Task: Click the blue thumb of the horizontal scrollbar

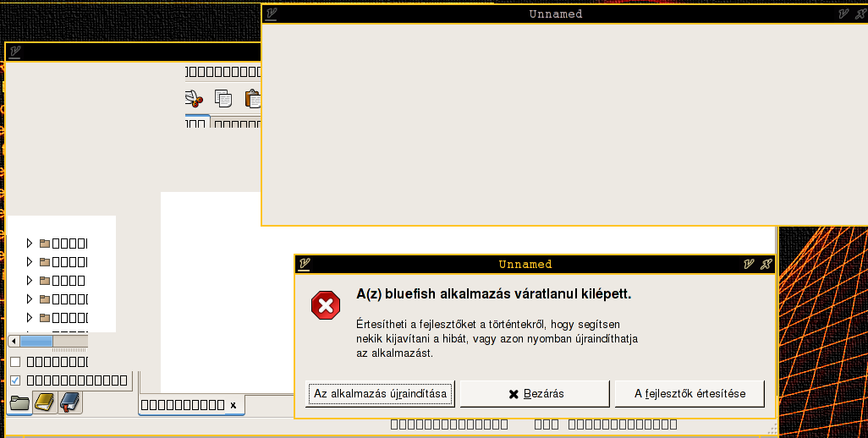Action: click(x=36, y=342)
